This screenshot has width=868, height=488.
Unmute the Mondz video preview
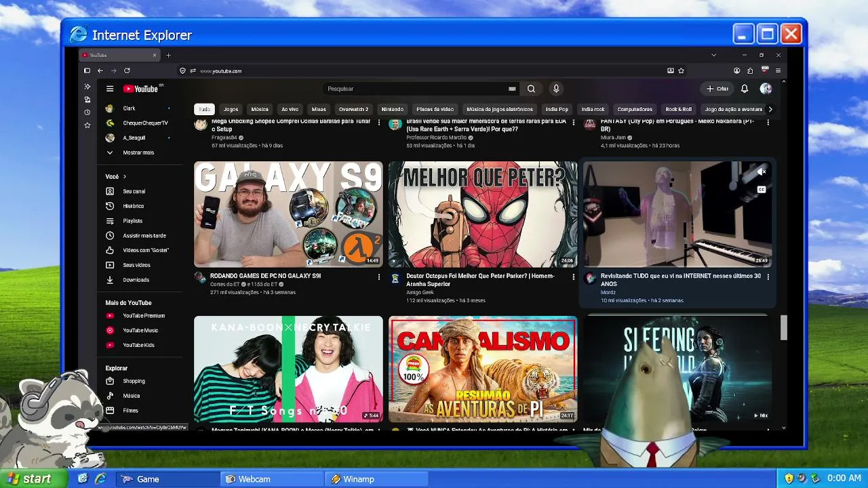coord(762,173)
